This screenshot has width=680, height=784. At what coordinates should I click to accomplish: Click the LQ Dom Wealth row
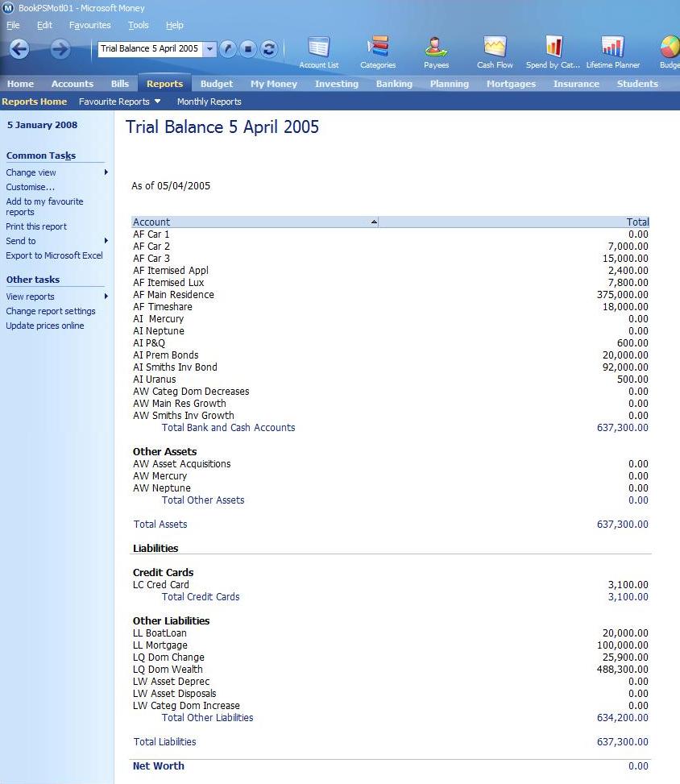(x=391, y=669)
